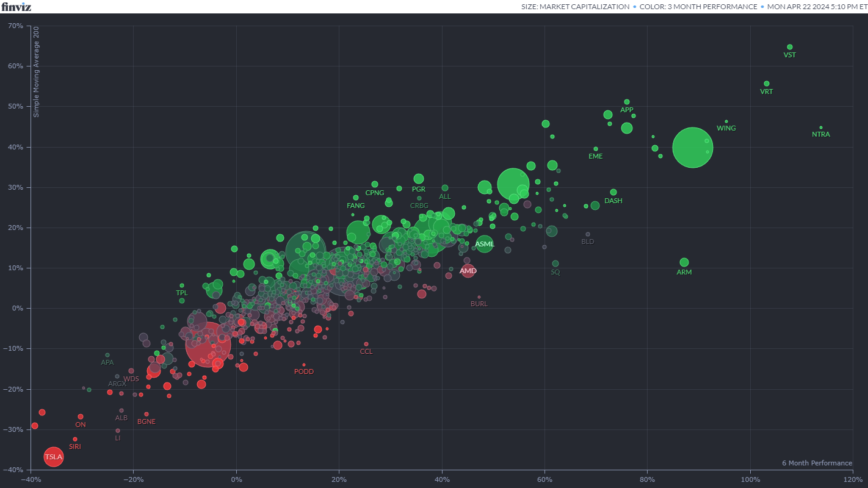Select the CRBG ticker label
The image size is (868, 488).
coord(419,206)
